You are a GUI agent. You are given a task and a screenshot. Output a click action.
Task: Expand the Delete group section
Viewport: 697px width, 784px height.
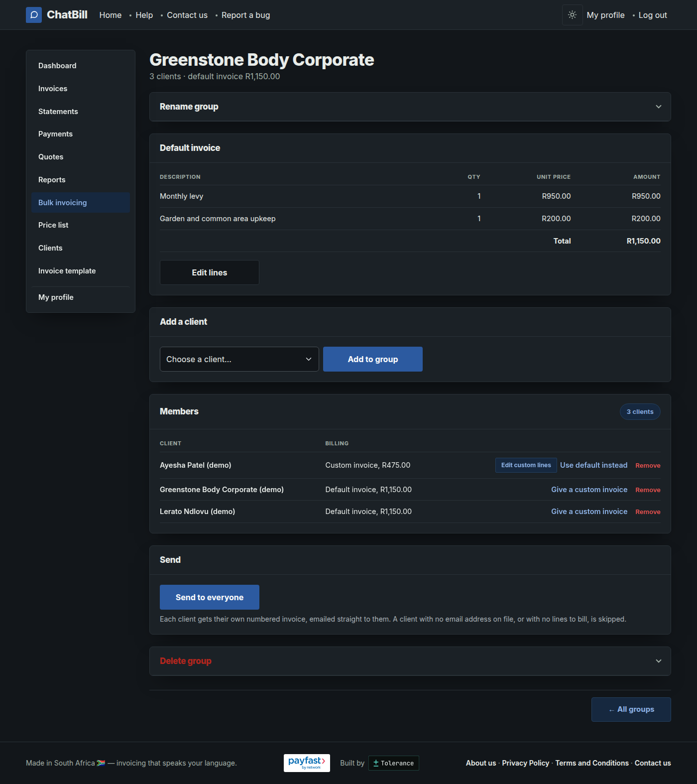[410, 661]
